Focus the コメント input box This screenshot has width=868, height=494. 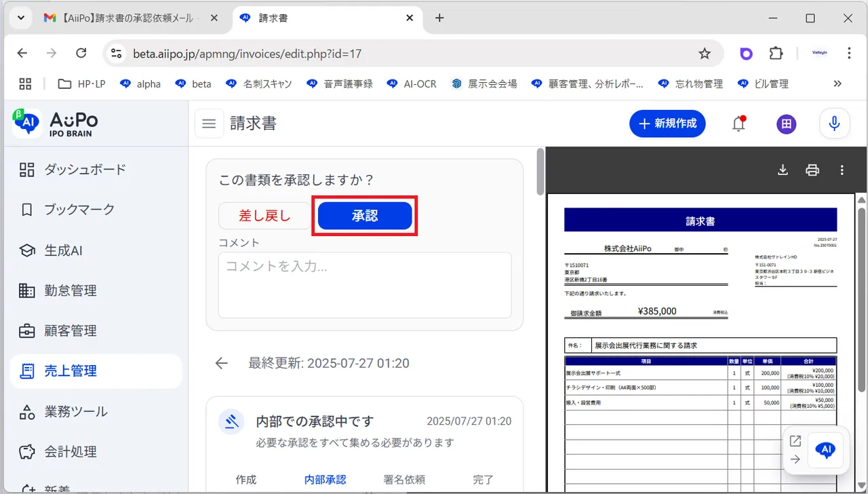(x=365, y=285)
